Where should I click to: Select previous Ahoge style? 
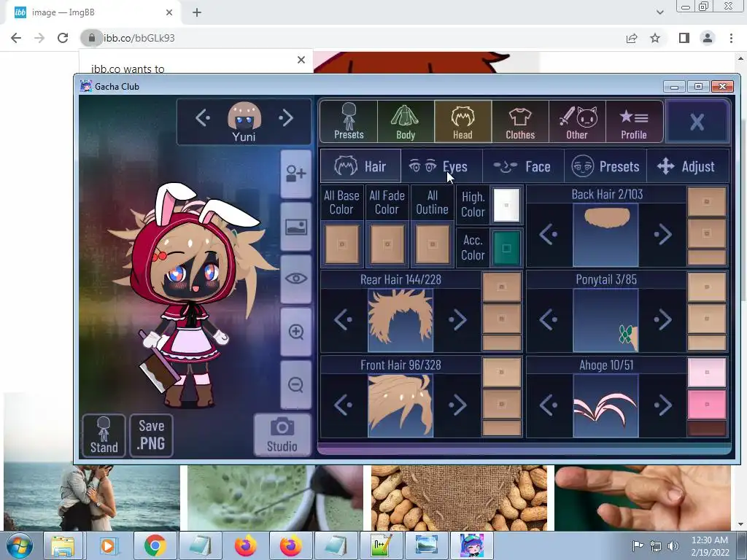point(549,405)
